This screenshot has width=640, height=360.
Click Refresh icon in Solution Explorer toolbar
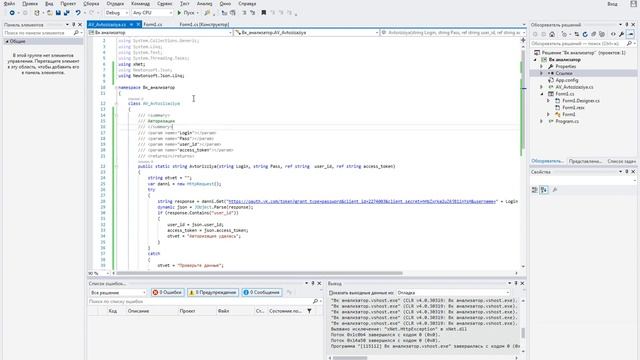pyautogui.click(x=585, y=34)
